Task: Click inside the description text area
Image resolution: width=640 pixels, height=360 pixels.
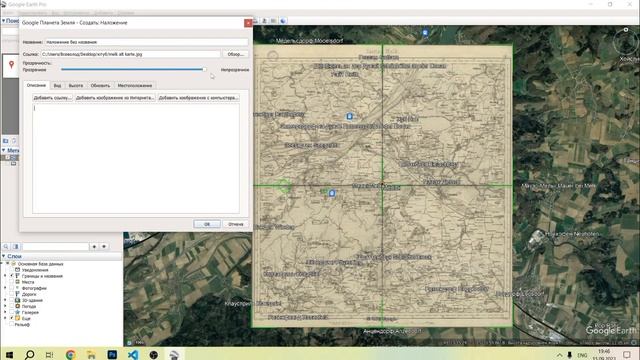Action: [136, 158]
